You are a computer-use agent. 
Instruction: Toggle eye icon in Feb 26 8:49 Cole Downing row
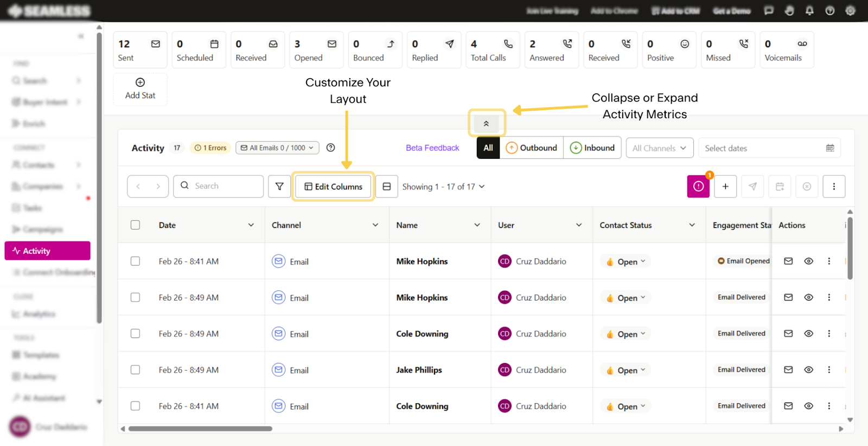pos(808,334)
